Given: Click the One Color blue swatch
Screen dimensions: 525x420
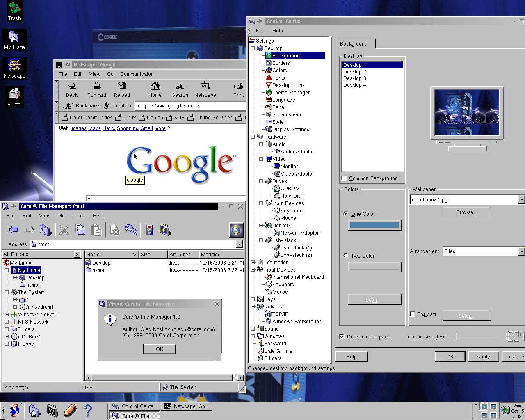Looking at the screenshot, I should tap(374, 225).
